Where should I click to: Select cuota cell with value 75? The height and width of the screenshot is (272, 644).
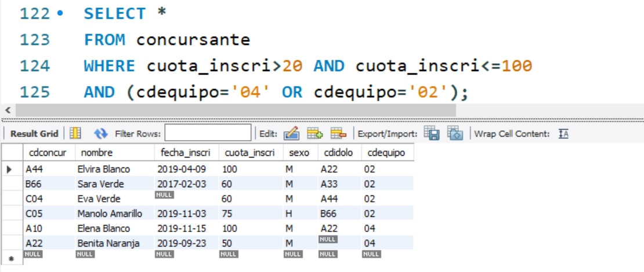coord(251,213)
